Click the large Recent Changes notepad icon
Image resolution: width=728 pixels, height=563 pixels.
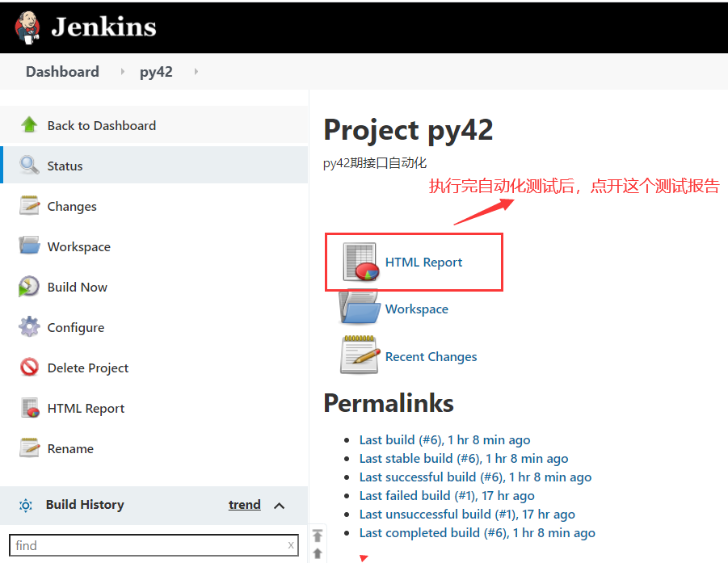360,355
